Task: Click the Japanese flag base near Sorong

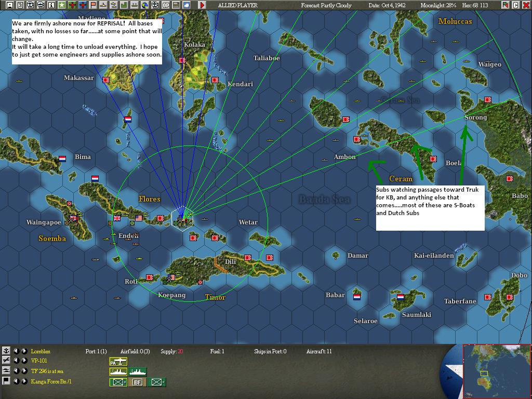Action: pyautogui.click(x=487, y=99)
